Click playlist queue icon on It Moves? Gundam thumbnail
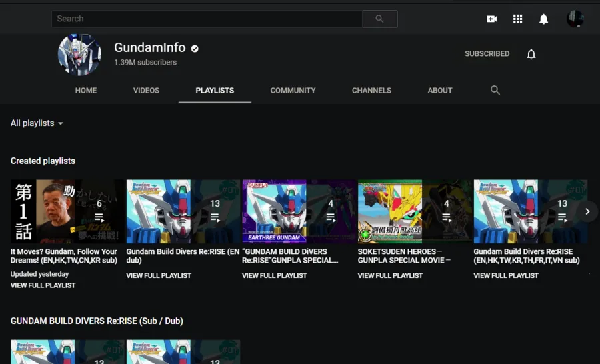The width and height of the screenshot is (600, 364). coord(99,218)
